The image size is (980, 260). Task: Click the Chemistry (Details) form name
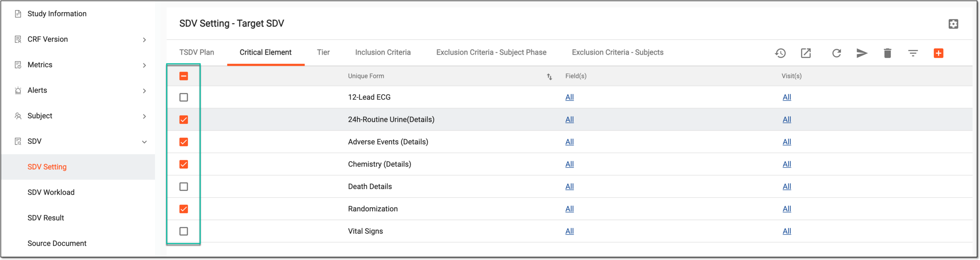379,165
